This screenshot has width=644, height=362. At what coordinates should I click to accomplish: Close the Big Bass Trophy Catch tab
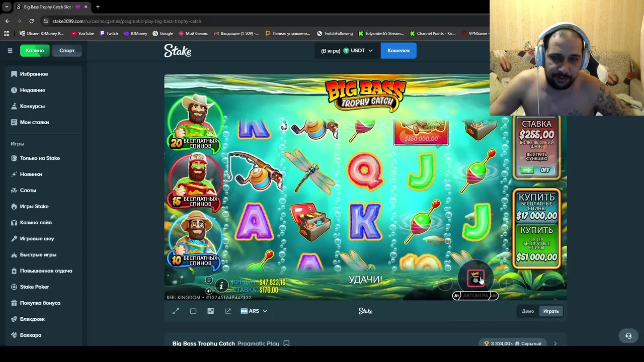coord(86,7)
